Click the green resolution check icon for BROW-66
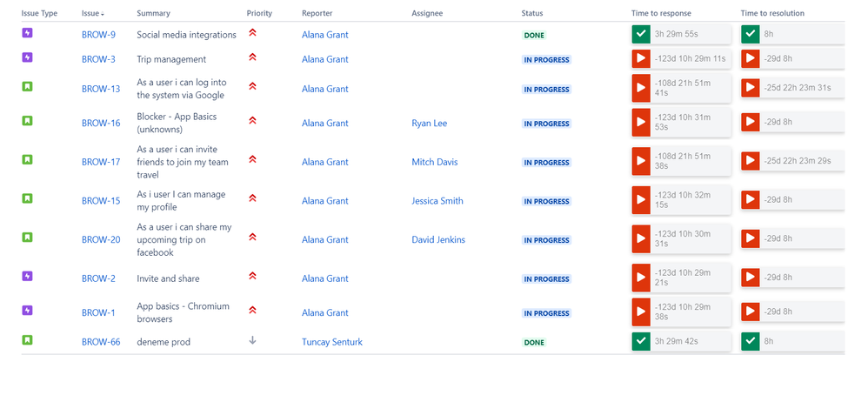 (x=750, y=341)
